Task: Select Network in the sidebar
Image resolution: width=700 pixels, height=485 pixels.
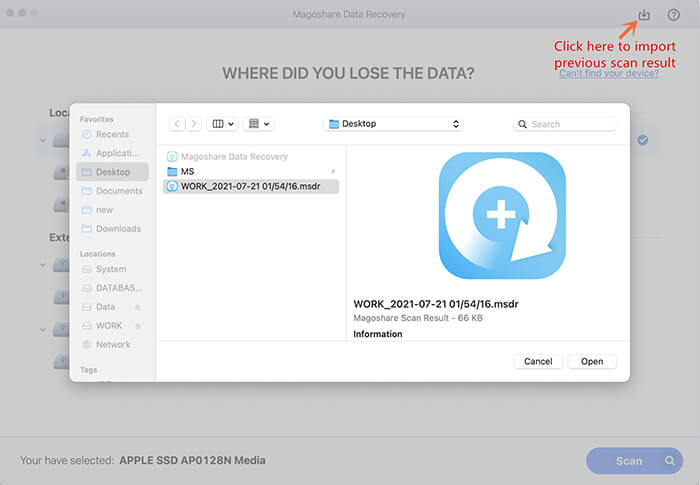Action: [112, 344]
